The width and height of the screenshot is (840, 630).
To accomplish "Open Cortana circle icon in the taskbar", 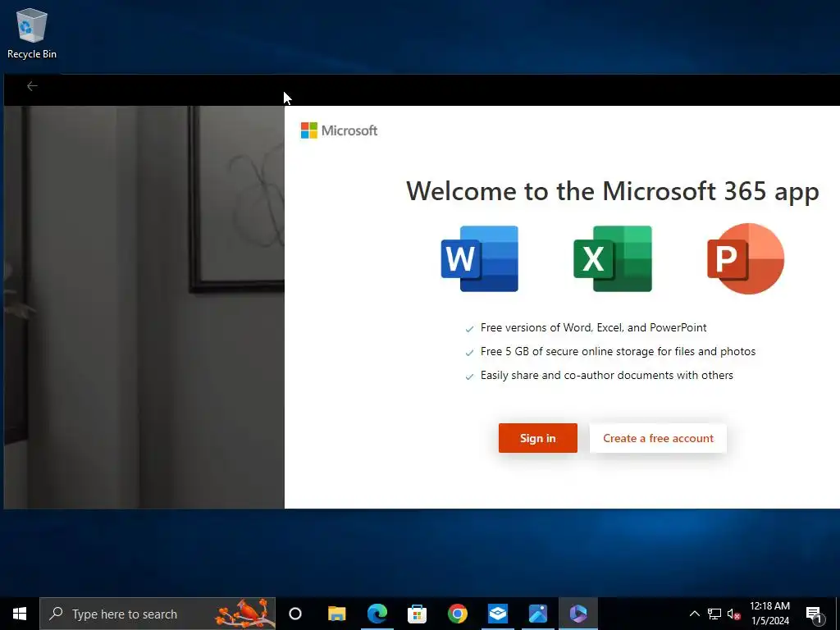I will click(x=295, y=614).
